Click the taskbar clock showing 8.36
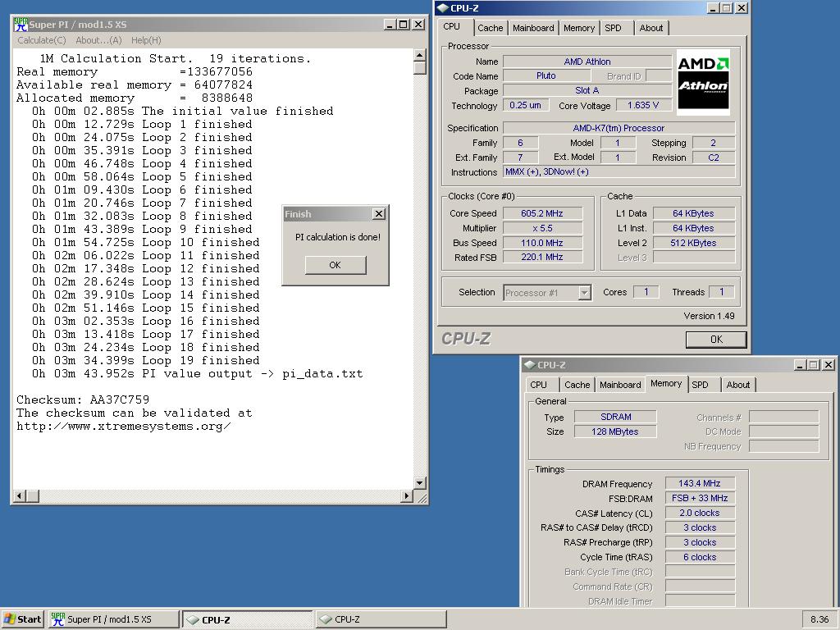Image resolution: width=840 pixels, height=630 pixels. pyautogui.click(x=819, y=619)
